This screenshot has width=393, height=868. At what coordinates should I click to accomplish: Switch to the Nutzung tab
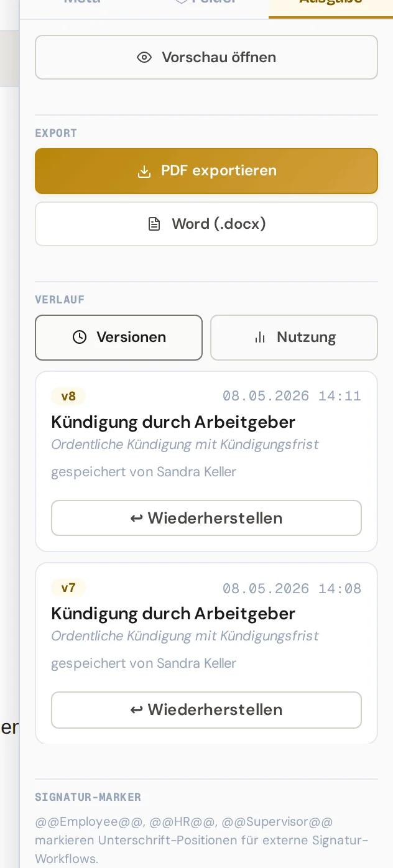[294, 337]
